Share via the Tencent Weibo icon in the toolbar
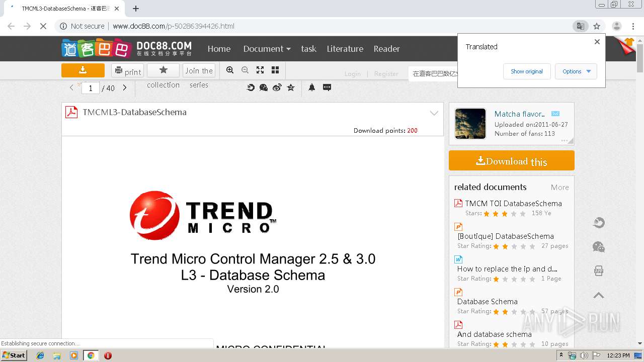This screenshot has height=362, width=644. pyautogui.click(x=251, y=87)
